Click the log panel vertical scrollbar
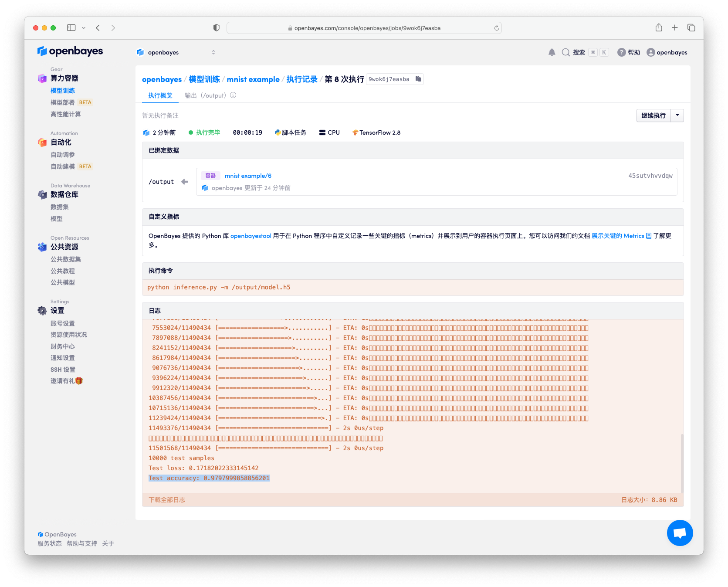 (681, 462)
